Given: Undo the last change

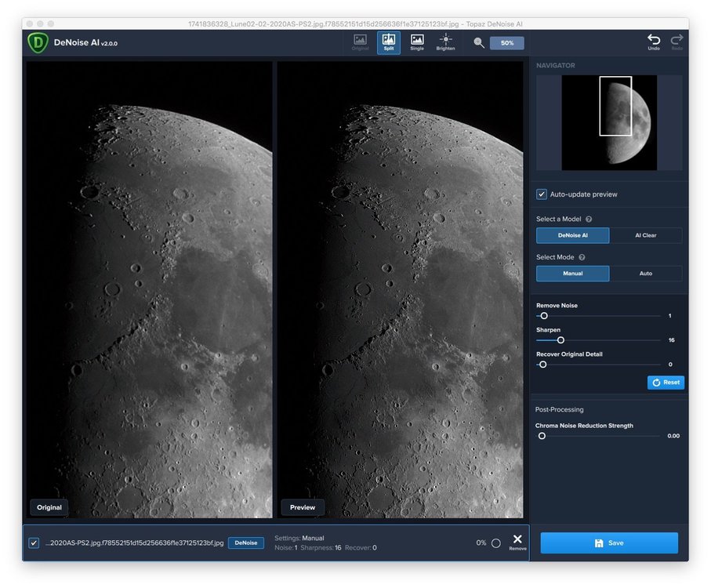Looking at the screenshot, I should click(x=654, y=42).
